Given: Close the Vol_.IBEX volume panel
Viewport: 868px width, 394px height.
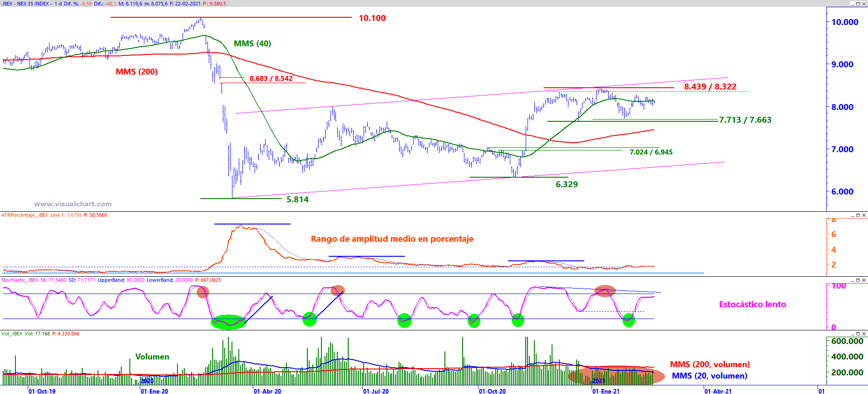Looking at the screenshot, I should point(864,334).
